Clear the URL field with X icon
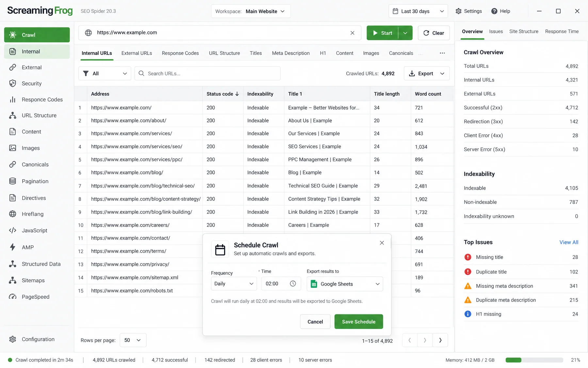The width and height of the screenshot is (588, 368). click(x=352, y=33)
